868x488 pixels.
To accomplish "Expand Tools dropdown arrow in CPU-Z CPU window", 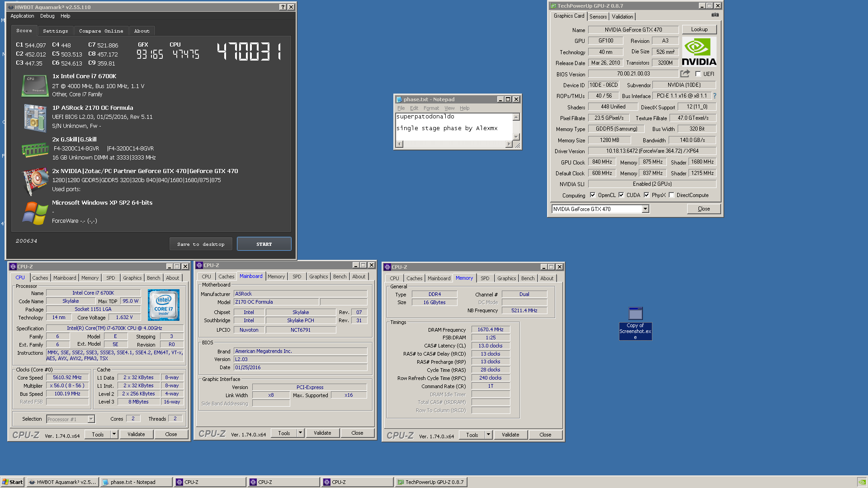I will [114, 434].
